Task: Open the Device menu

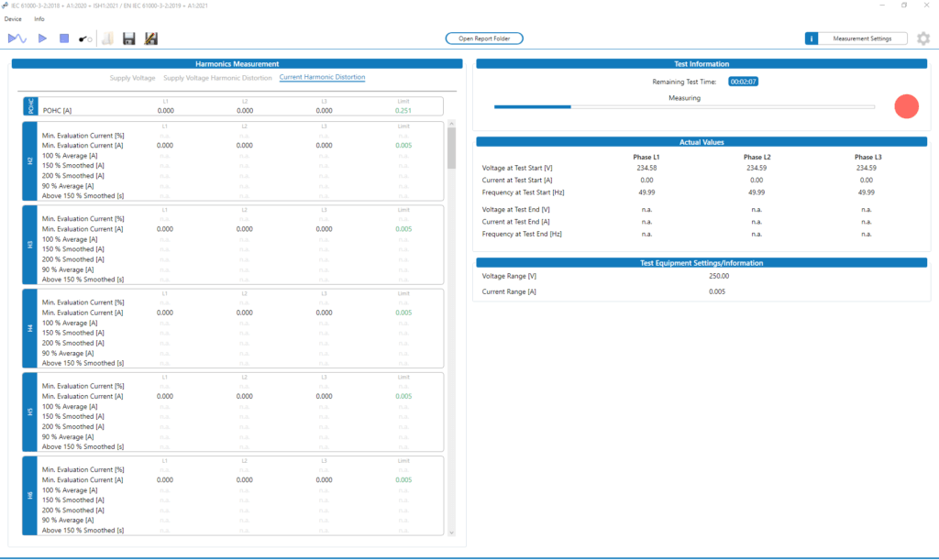Action: point(13,18)
